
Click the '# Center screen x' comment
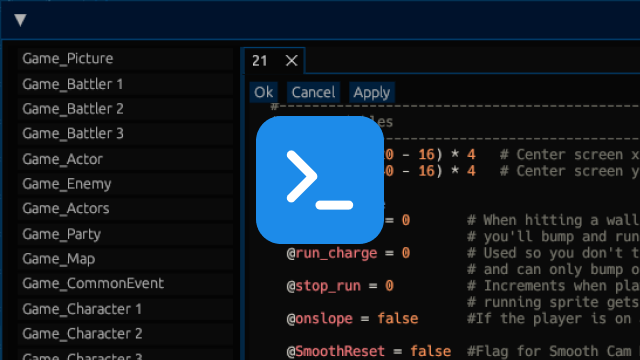(x=569, y=155)
